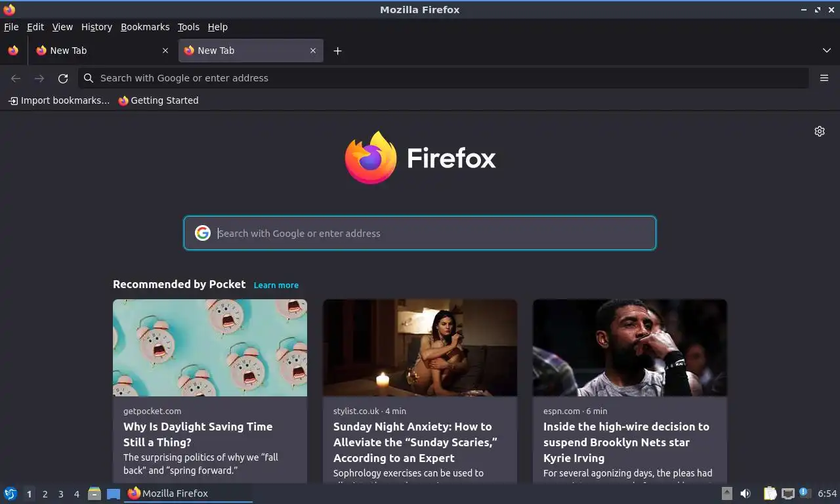Switch to workspace 3
This screenshot has width=840, height=504.
point(60,494)
